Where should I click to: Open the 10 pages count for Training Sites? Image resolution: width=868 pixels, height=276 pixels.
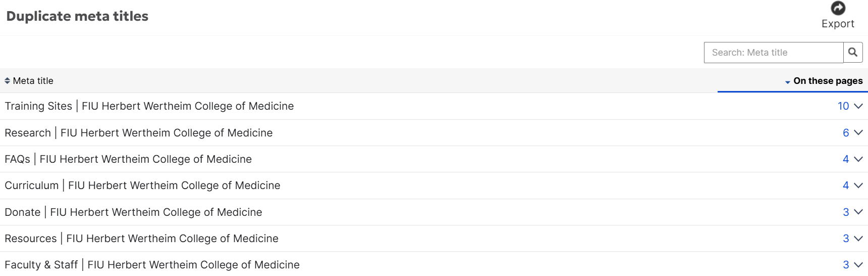coord(843,106)
